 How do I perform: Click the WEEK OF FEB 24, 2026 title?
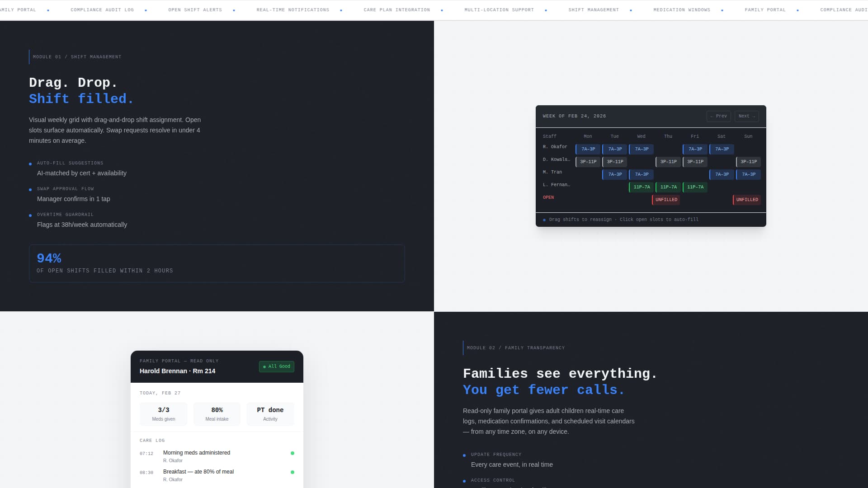click(x=574, y=116)
